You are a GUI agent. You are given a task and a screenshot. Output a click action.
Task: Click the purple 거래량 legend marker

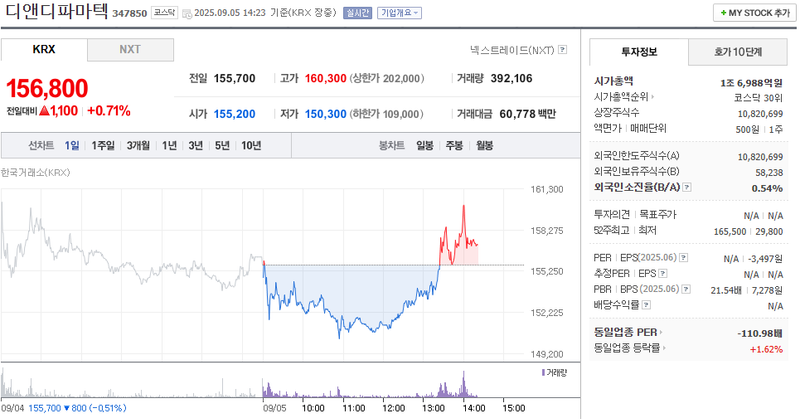pos(543,373)
